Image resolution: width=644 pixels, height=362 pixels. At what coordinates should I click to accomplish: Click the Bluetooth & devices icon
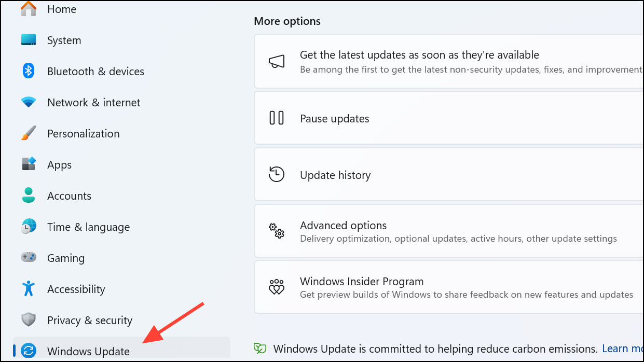(x=29, y=71)
